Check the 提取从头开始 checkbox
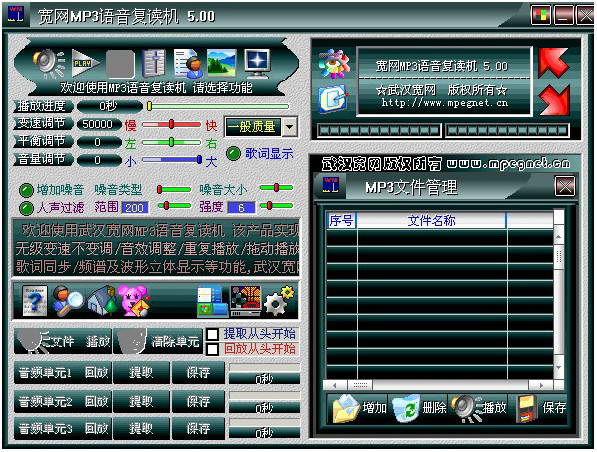Image resolution: width=597 pixels, height=452 pixels. coord(212,334)
